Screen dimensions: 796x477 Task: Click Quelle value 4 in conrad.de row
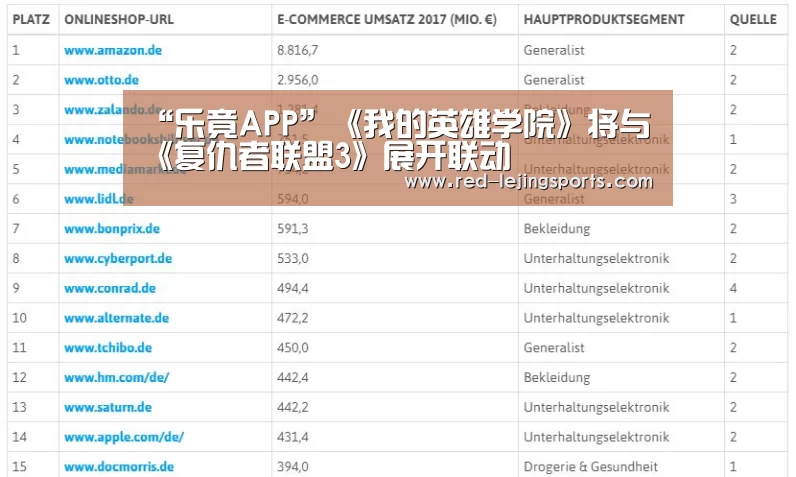(x=733, y=288)
